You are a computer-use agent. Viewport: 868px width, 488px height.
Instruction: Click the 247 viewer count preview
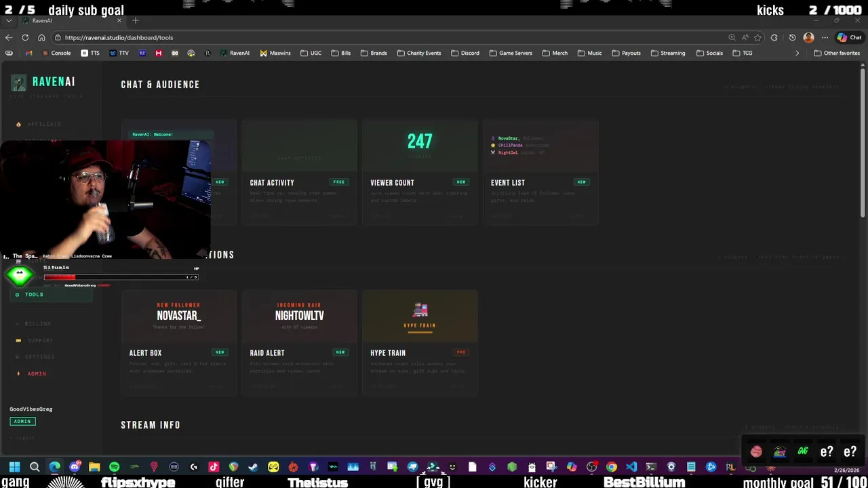420,141
